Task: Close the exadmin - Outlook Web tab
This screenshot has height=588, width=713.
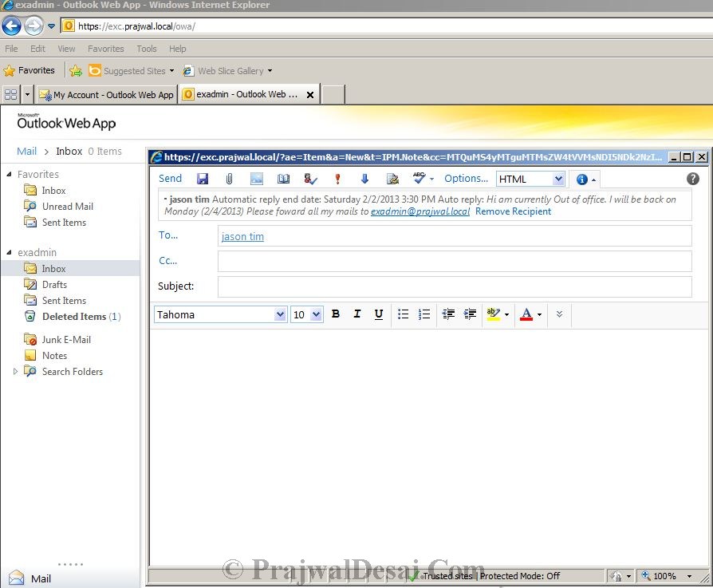Action: pyautogui.click(x=310, y=95)
